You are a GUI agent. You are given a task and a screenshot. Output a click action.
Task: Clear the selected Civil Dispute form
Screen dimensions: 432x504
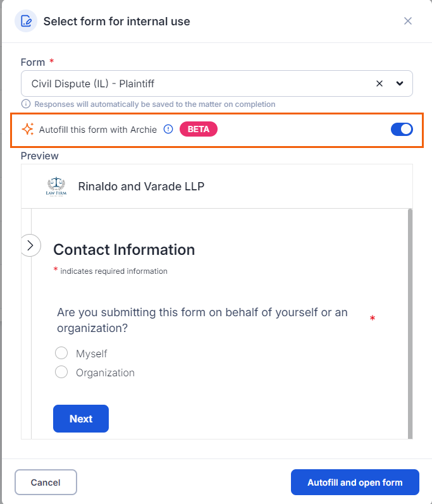[380, 83]
